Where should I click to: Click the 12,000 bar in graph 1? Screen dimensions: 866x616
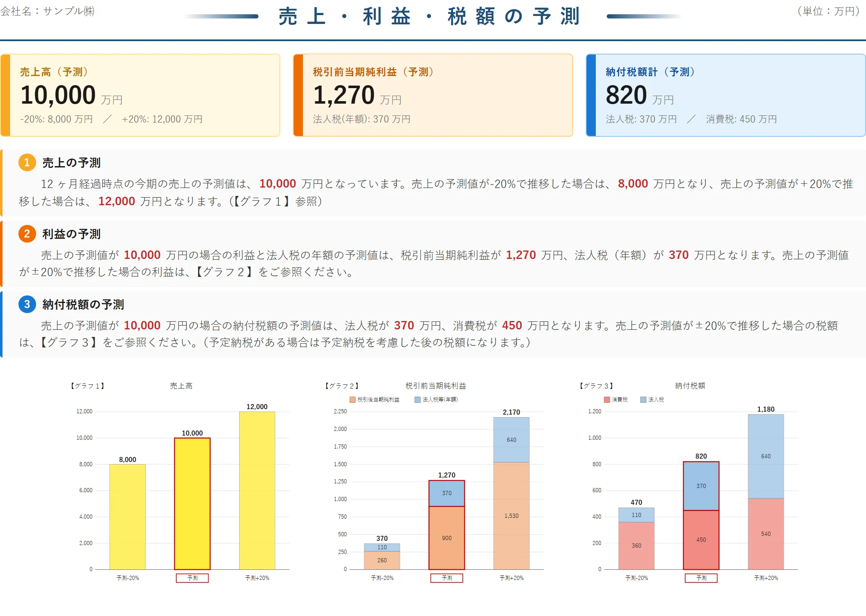(x=257, y=491)
